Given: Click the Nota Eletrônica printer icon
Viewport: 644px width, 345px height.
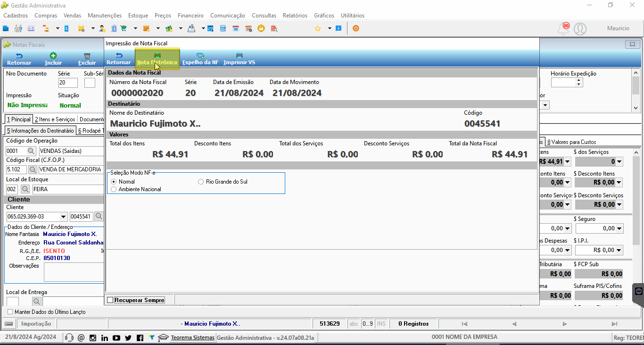Looking at the screenshot, I should [157, 55].
